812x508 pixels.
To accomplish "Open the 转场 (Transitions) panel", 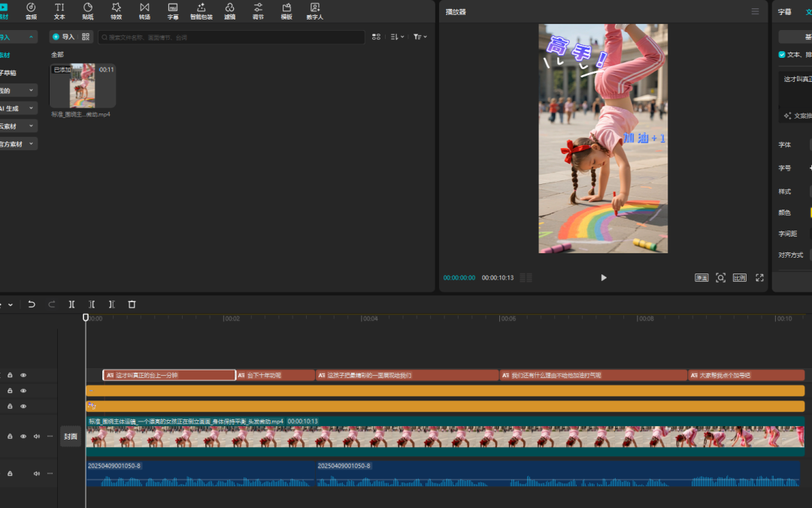I will tap(144, 11).
